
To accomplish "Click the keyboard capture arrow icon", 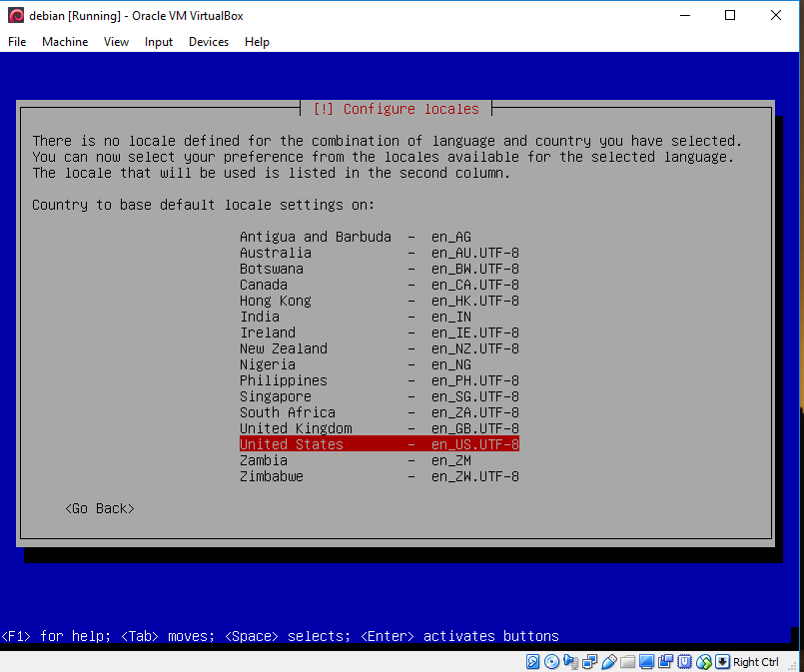I will click(722, 662).
